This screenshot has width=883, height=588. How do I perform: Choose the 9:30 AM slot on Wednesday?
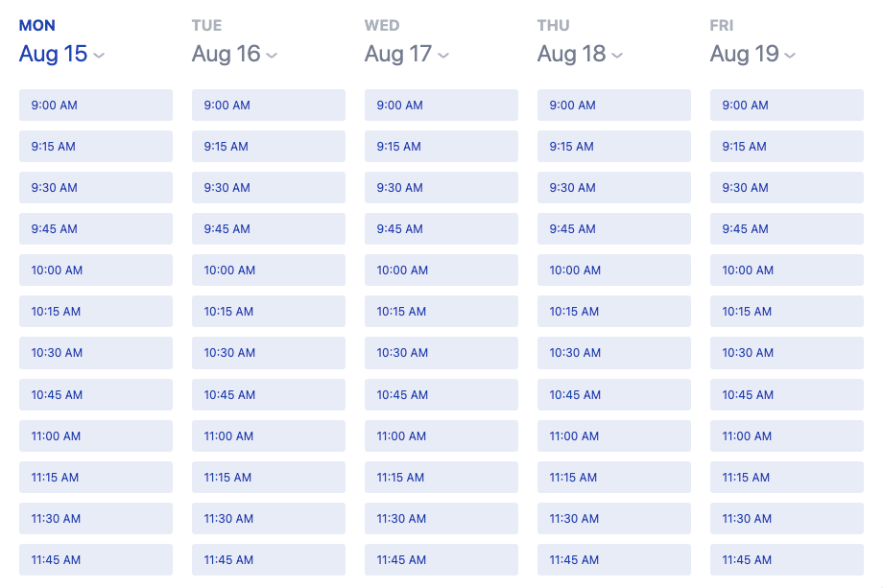pos(441,187)
